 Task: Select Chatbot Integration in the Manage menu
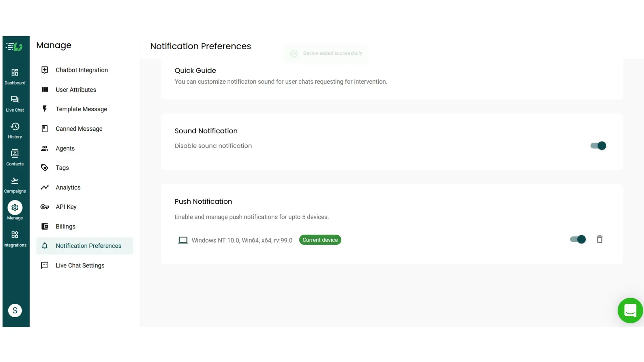pyautogui.click(x=81, y=70)
